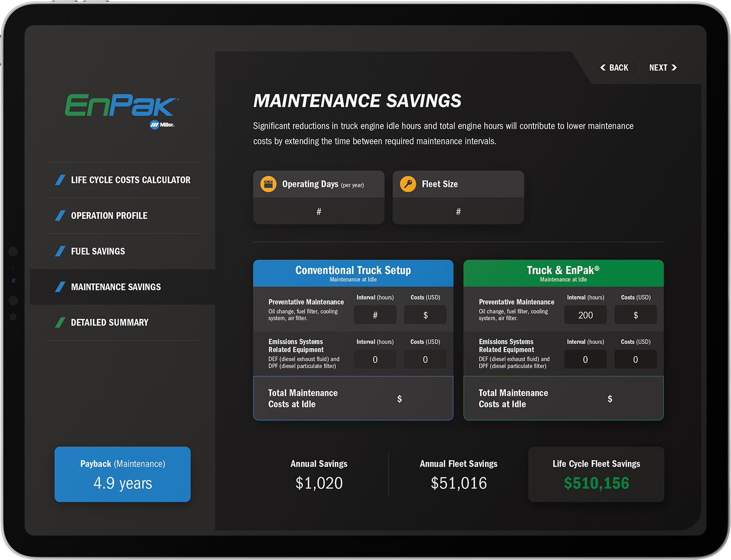Click the description paragraph about idle hours

point(443,134)
